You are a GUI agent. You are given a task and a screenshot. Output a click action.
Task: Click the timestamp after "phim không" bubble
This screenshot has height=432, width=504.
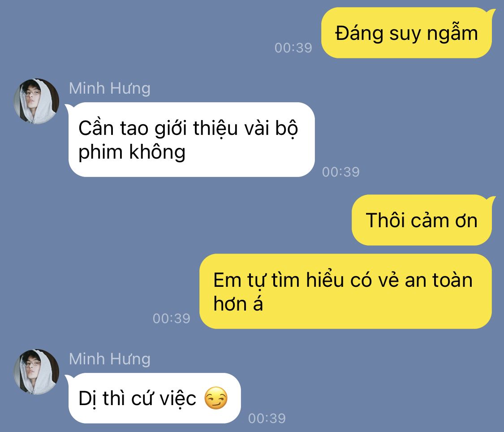341,172
